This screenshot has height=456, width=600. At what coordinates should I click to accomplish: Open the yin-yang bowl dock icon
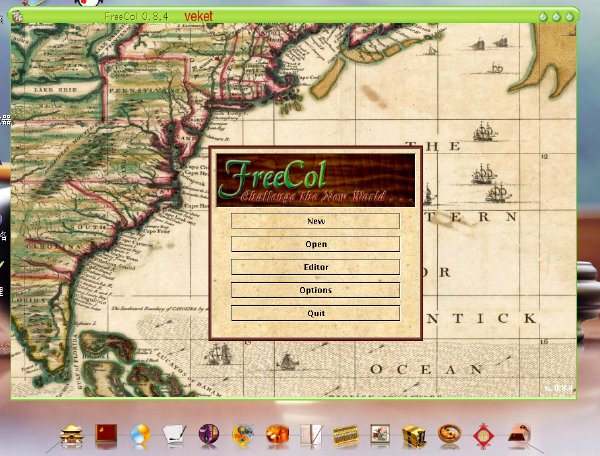(x=450, y=434)
